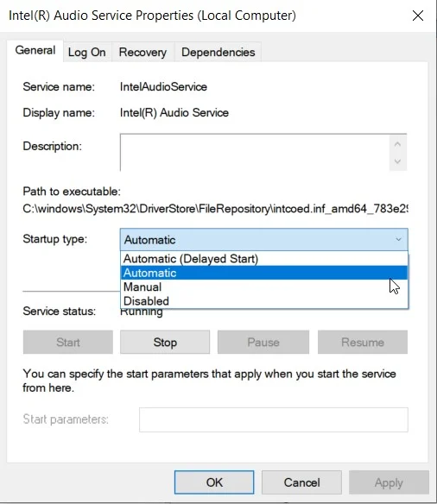Switch to the Log On tab

pyautogui.click(x=87, y=52)
